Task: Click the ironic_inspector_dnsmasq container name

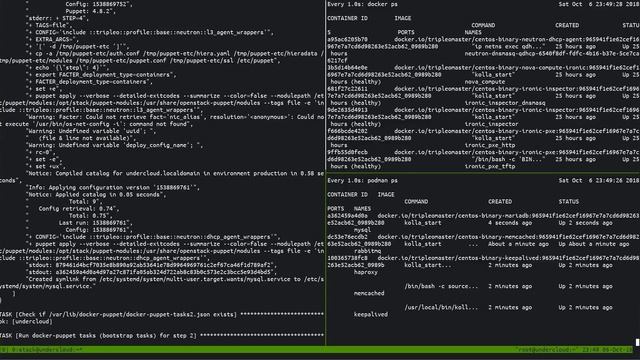Action: [505, 103]
